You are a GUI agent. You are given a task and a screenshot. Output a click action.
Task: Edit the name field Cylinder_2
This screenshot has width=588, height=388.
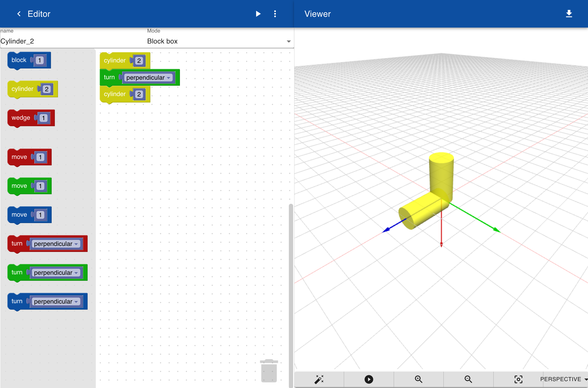click(73, 41)
